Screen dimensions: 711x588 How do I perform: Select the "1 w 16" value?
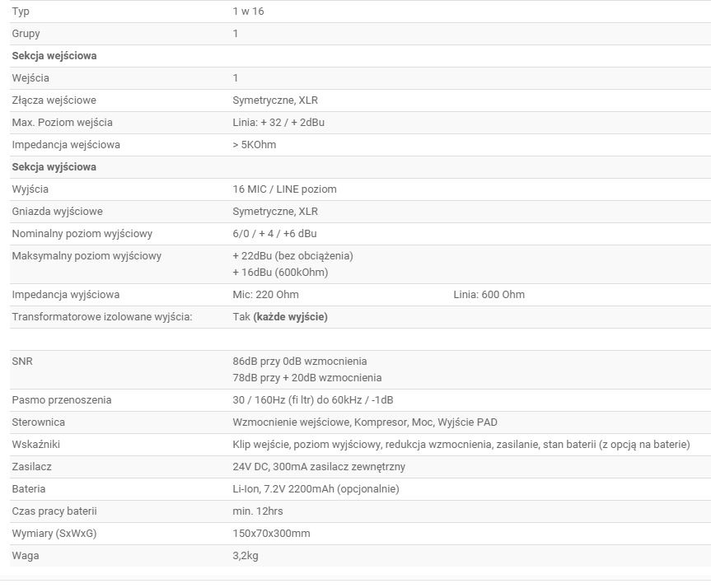pyautogui.click(x=248, y=12)
